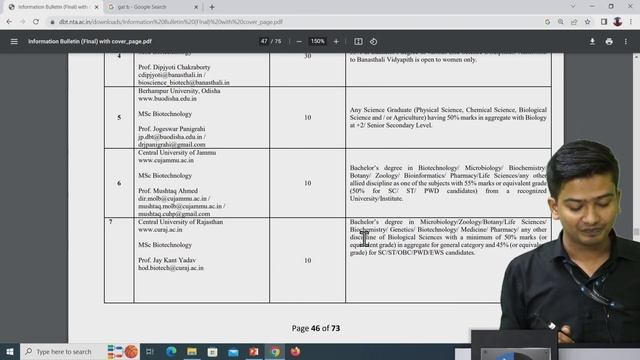Go back to previous page in browser
Image resolution: width=640 pixels, height=360 pixels.
pos(9,22)
